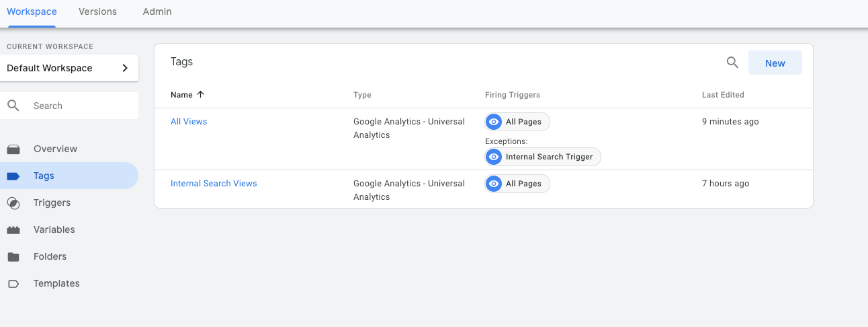The width and height of the screenshot is (868, 327).
Task: Open the Admin tab
Action: [157, 11]
